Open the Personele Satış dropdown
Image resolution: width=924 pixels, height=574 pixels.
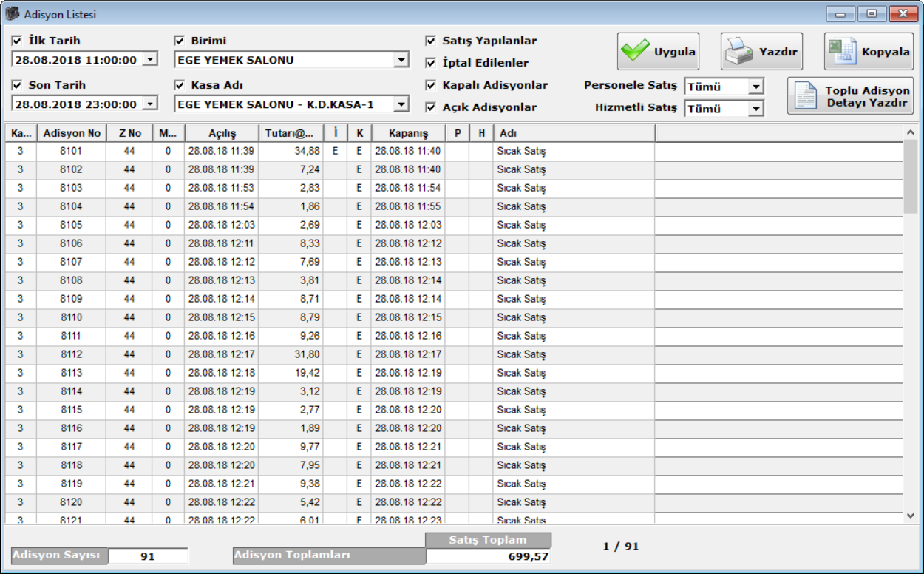tap(755, 87)
